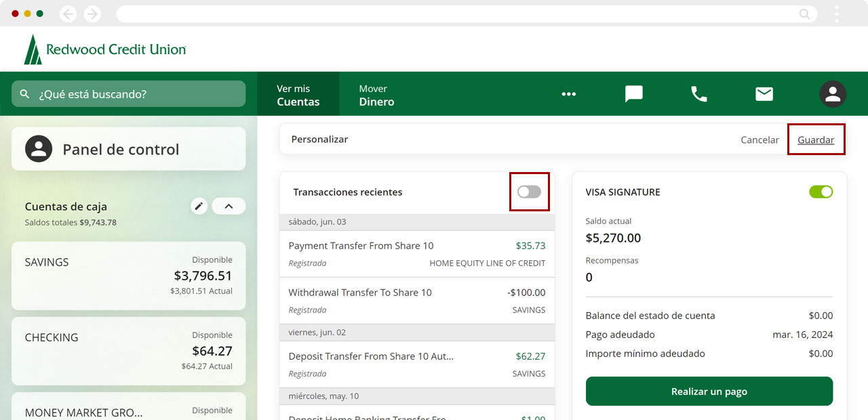
Task: Disable the VISA SIGNATURE toggle
Action: click(821, 192)
